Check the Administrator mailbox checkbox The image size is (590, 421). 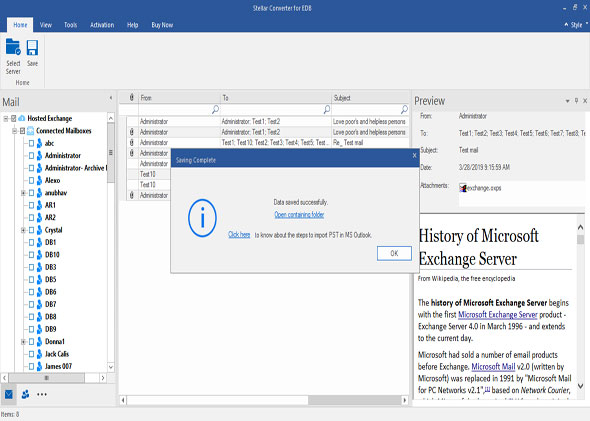point(32,155)
